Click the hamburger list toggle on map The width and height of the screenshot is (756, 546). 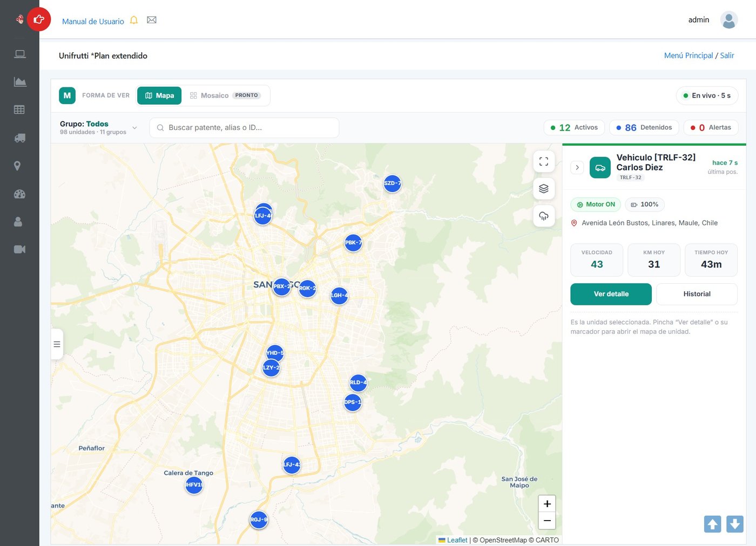tap(57, 344)
